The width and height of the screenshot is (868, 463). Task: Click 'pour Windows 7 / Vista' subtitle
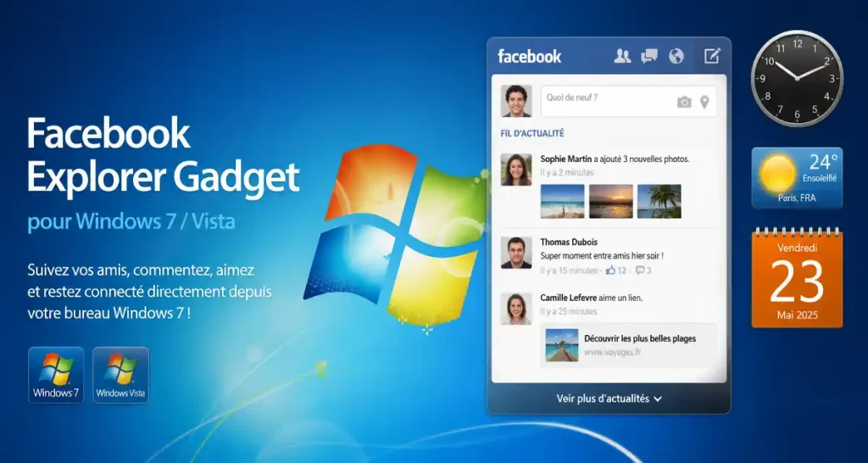[x=131, y=221]
